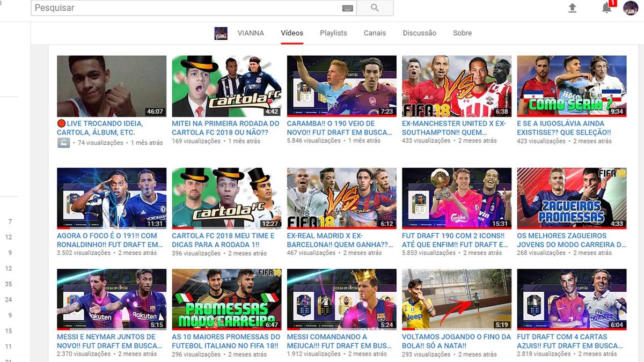The image size is (644, 362).
Task: Click the 74 visualizações text
Action: 100,143
